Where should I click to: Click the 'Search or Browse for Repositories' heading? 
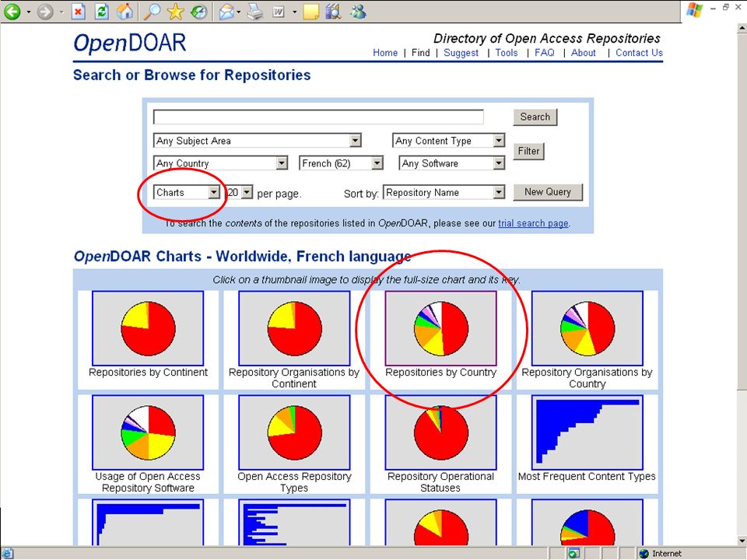point(191,75)
